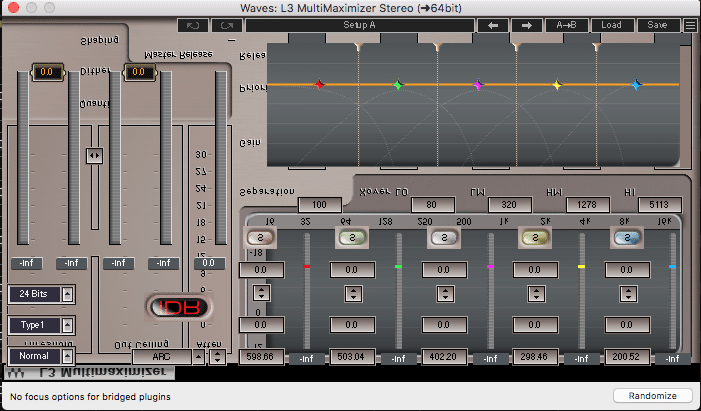Click the Separation value field showing 100
Viewport: 701px width, 411px height.
click(319, 205)
